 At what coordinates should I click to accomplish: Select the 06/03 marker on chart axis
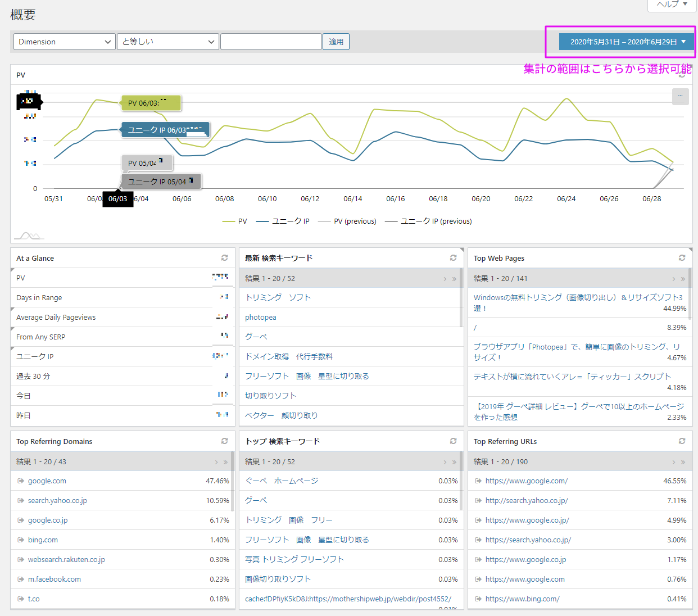tap(117, 199)
